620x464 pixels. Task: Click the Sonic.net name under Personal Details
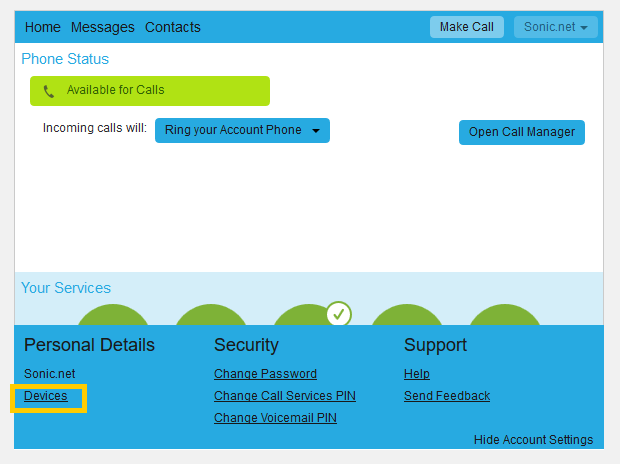[50, 374]
